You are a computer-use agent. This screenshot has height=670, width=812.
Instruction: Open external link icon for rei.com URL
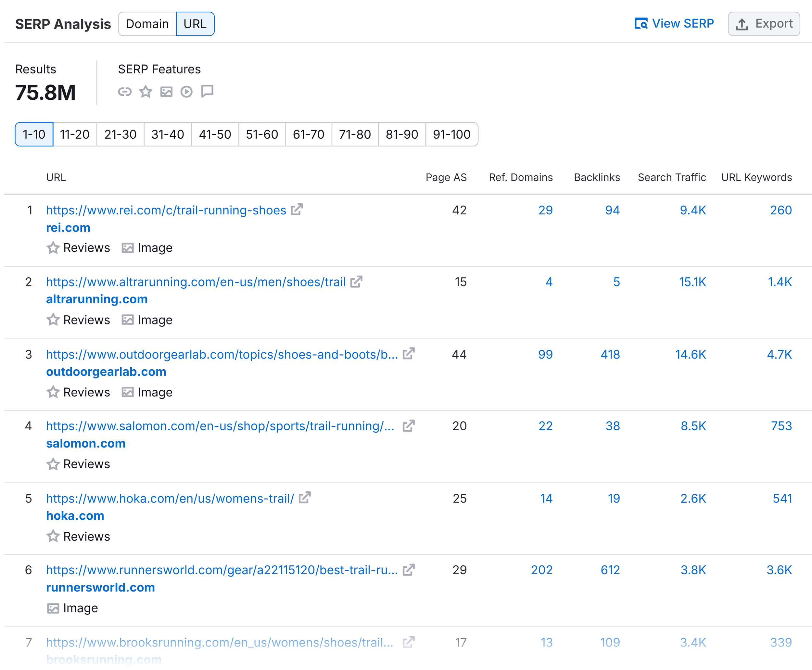point(297,209)
